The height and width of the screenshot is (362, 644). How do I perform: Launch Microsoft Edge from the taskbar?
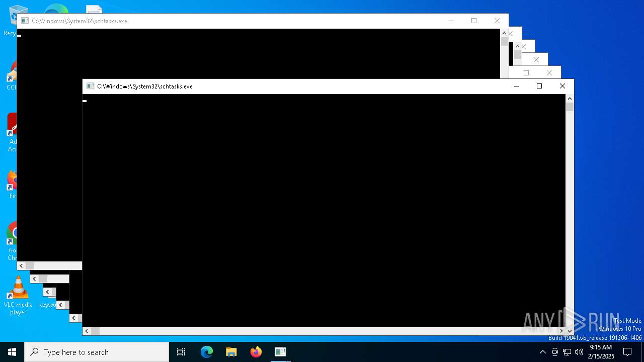pyautogui.click(x=207, y=352)
